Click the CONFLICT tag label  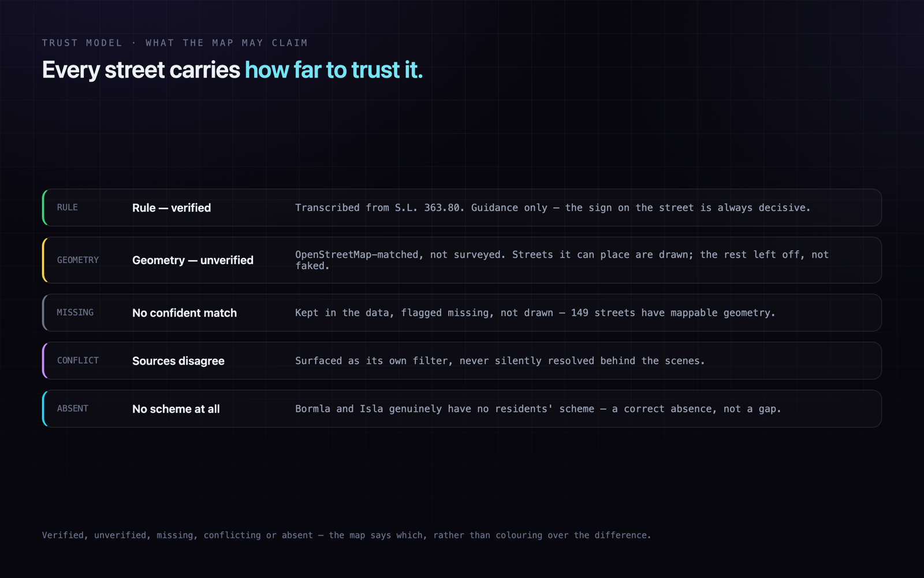[x=78, y=361]
